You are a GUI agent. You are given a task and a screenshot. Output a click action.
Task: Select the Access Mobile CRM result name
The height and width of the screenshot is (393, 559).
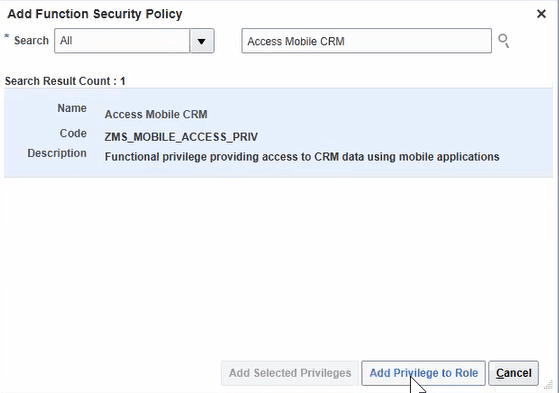click(x=156, y=114)
